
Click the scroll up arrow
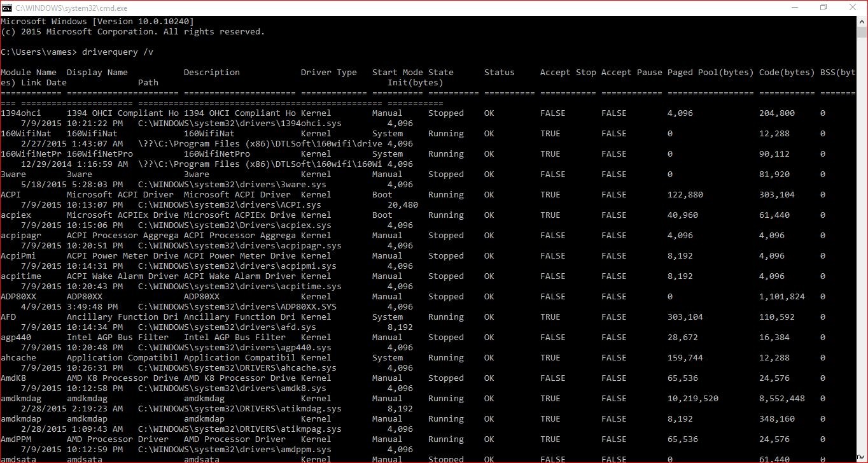(x=863, y=21)
